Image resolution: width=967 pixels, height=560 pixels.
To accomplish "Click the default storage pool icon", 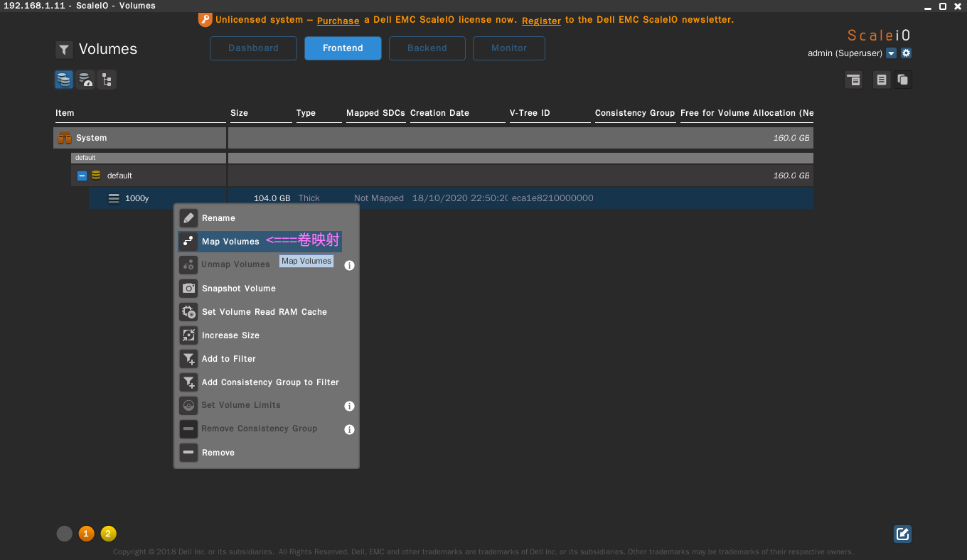I will 96,176.
